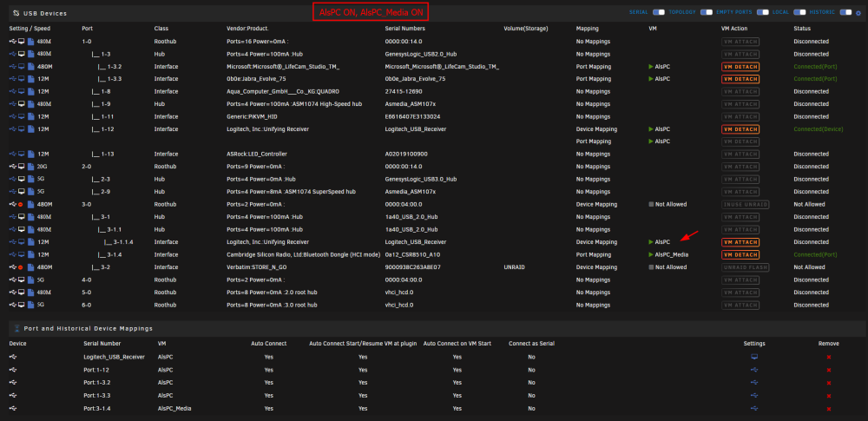Click hourglass icon beside Port and Historical heading
Viewport: 868px width, 421px height.
[x=16, y=328]
